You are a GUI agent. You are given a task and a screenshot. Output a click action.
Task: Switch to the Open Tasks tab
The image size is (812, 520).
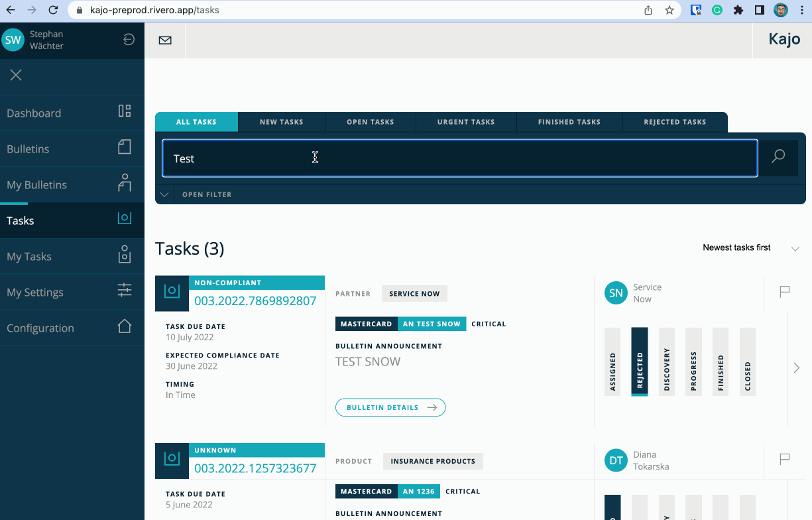click(371, 122)
